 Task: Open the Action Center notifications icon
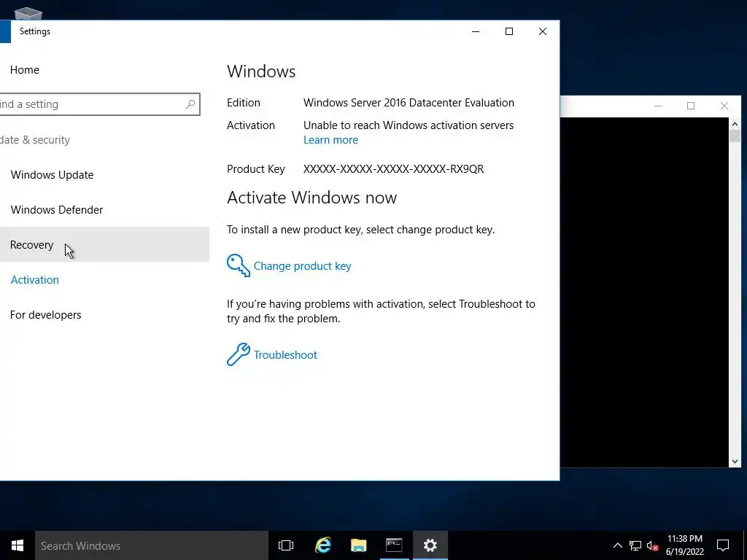[723, 545]
